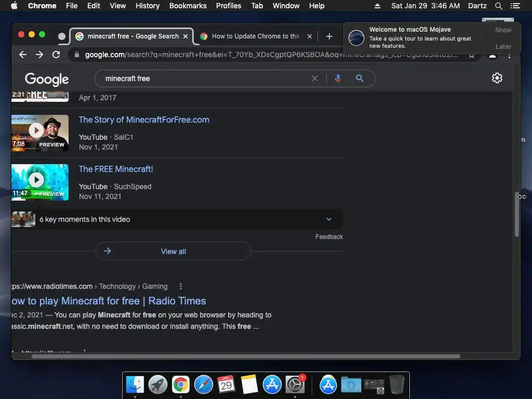This screenshot has width=532, height=399.
Task: Launch Safari from the Dock
Action: (203, 385)
